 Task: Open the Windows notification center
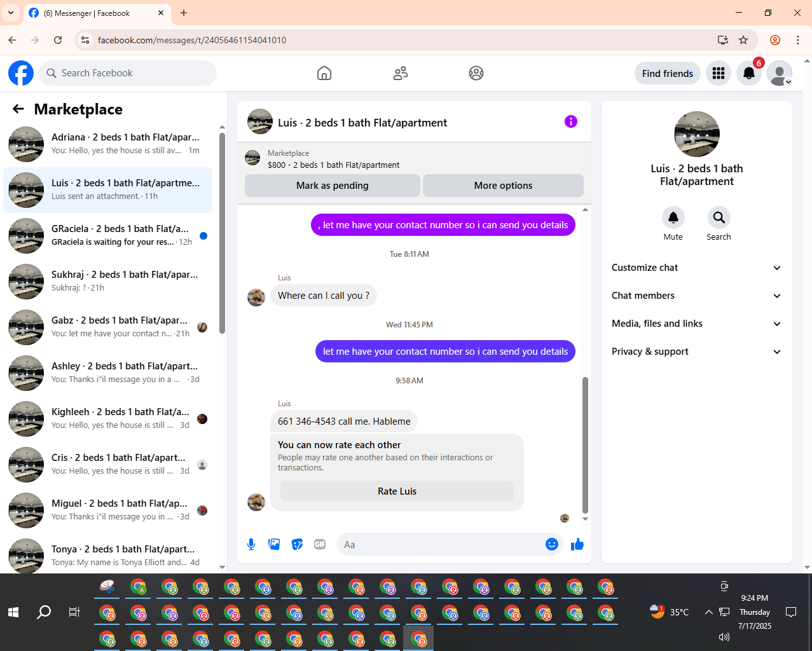pyautogui.click(x=791, y=612)
